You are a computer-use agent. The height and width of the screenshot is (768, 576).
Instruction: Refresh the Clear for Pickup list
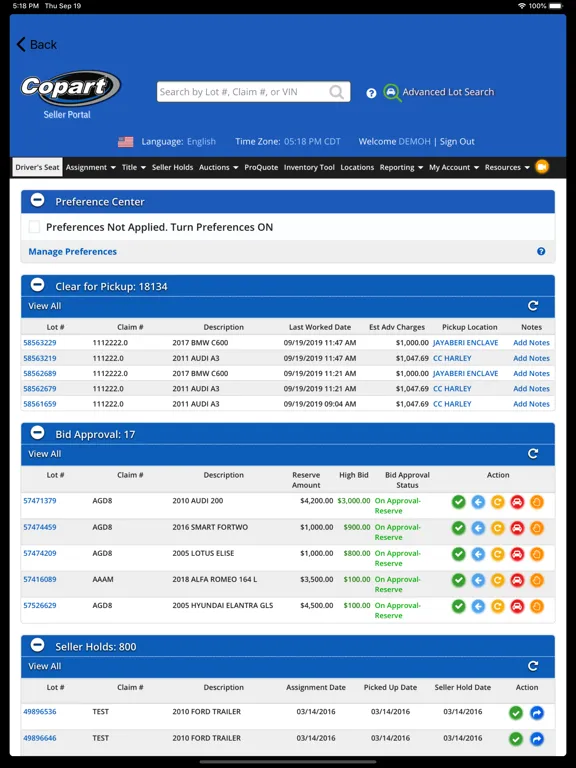point(533,306)
